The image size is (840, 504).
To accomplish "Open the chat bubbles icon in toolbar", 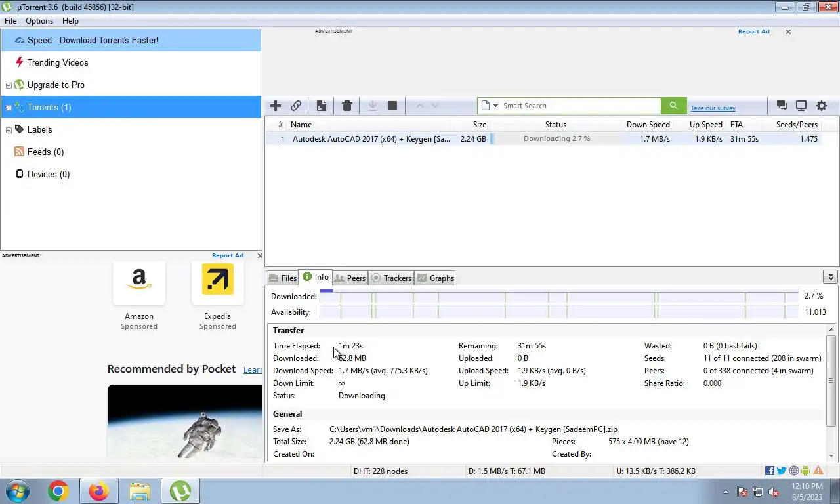I will click(782, 106).
